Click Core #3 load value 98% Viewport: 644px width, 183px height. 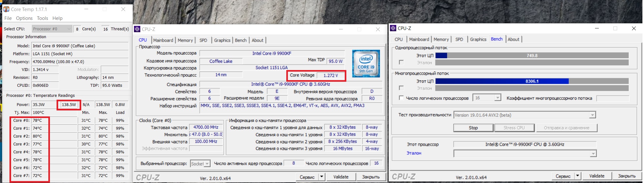(x=120, y=144)
